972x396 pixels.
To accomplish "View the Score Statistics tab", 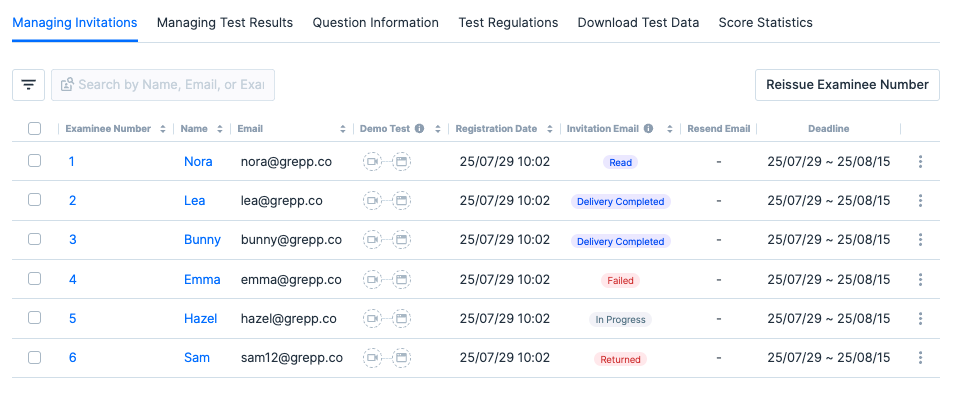I will (x=766, y=23).
